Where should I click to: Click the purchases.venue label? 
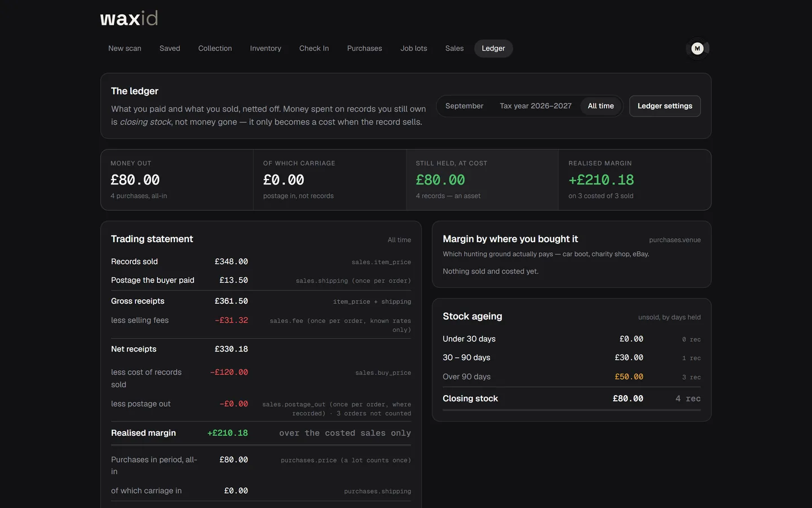[x=675, y=240]
